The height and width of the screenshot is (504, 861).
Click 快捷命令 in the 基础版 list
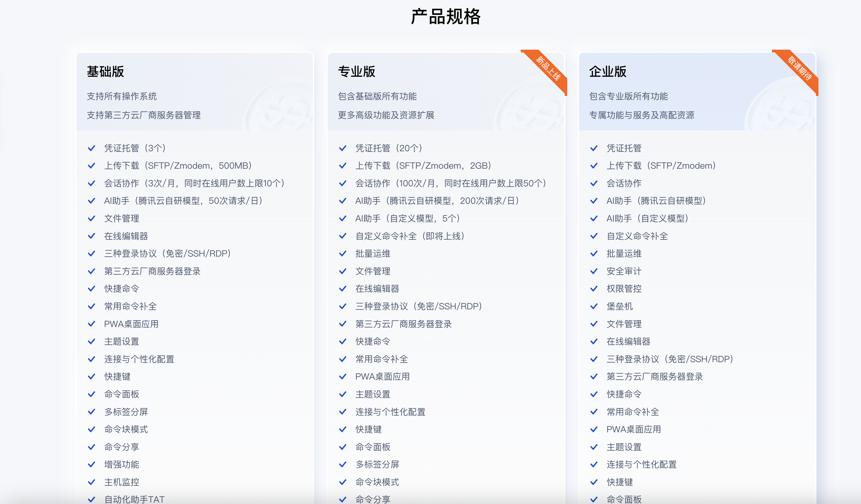click(122, 289)
